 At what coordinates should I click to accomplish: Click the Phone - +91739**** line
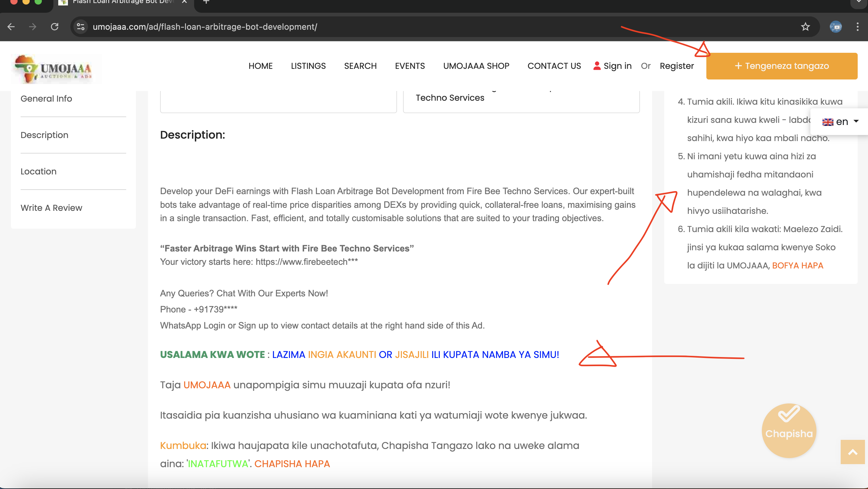(198, 309)
